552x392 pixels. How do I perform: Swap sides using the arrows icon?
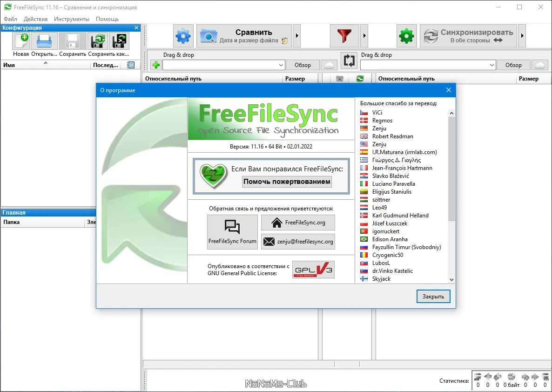[x=349, y=61]
